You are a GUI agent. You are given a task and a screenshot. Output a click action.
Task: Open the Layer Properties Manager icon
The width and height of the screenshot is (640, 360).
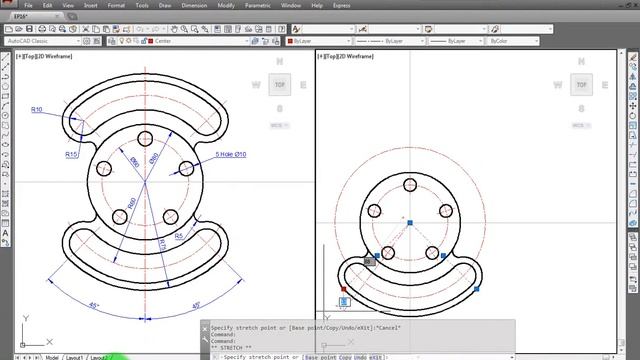[x=112, y=41]
